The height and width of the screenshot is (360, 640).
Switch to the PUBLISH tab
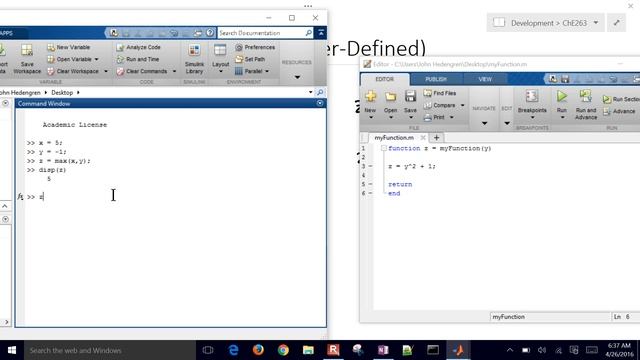pos(436,79)
